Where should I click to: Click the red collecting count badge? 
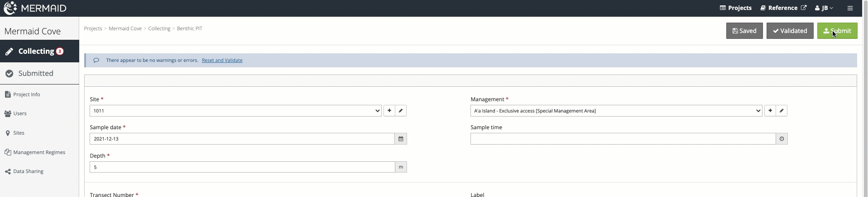[60, 52]
